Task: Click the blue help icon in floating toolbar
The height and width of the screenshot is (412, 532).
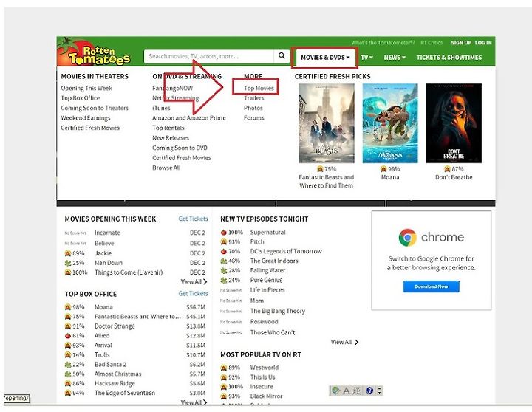Action: [x=370, y=391]
